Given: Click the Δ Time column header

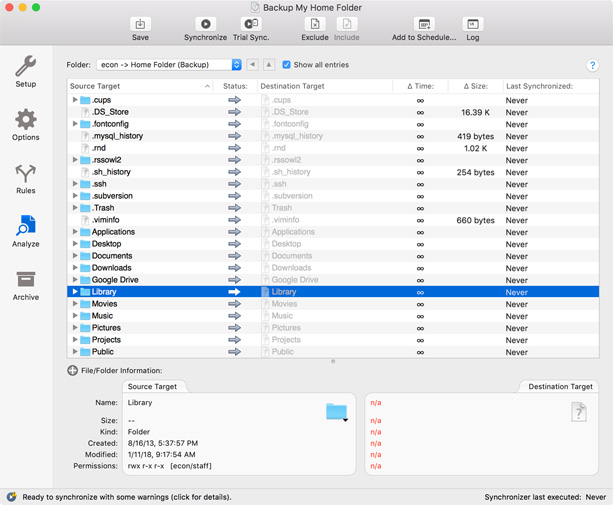Looking at the screenshot, I should pyautogui.click(x=421, y=86).
